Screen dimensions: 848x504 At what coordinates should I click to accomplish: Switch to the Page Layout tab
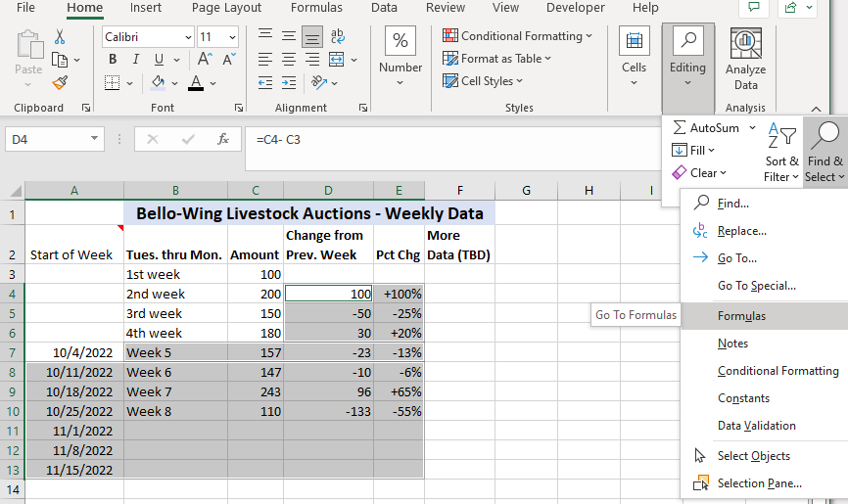tap(226, 8)
